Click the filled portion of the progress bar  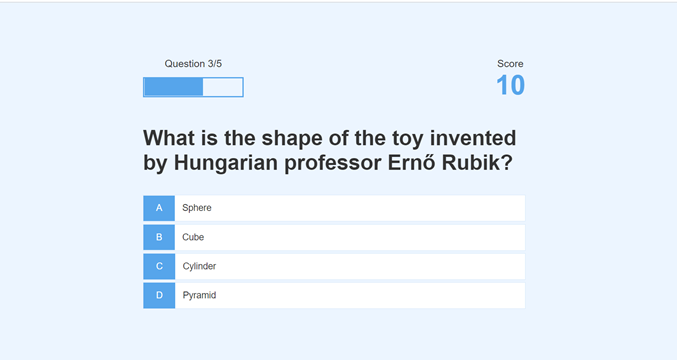pyautogui.click(x=174, y=87)
